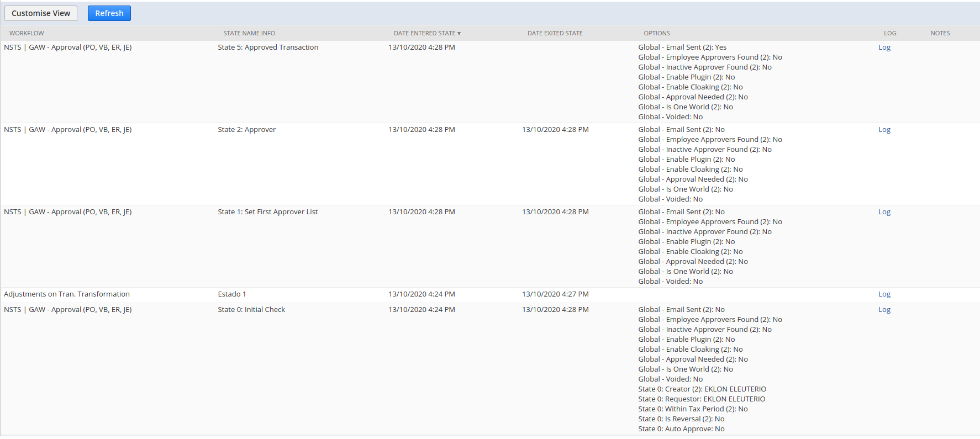The height and width of the screenshot is (439, 980).
Task: Open Log for State 0: Initial Check
Action: coord(884,310)
